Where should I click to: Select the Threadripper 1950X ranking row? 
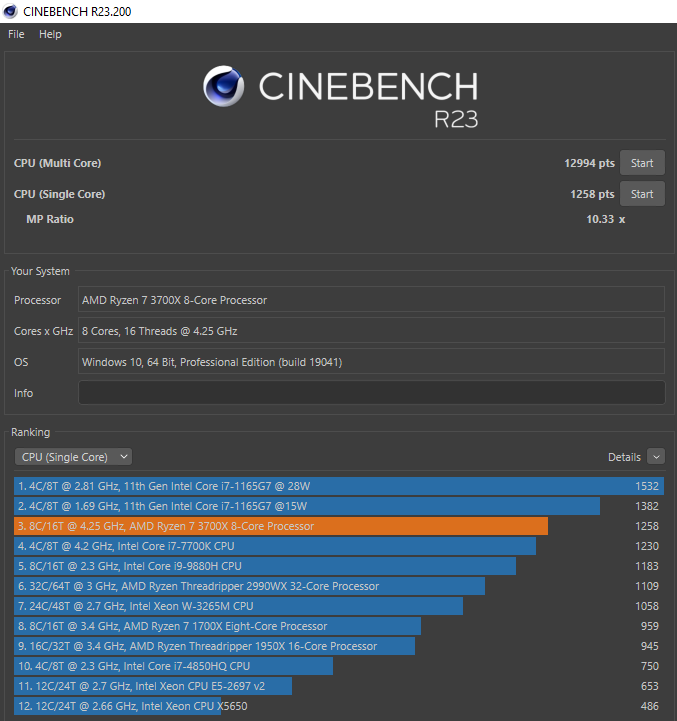pos(339,646)
